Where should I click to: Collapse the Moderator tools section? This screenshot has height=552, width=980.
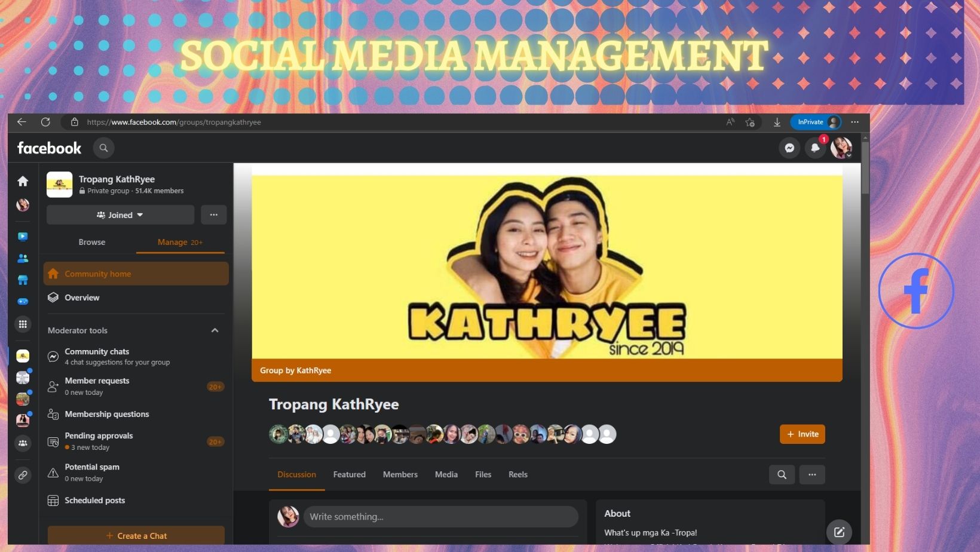point(215,330)
